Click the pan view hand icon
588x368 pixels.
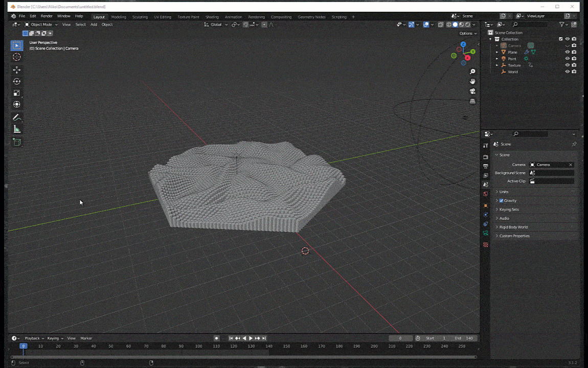[472, 81]
